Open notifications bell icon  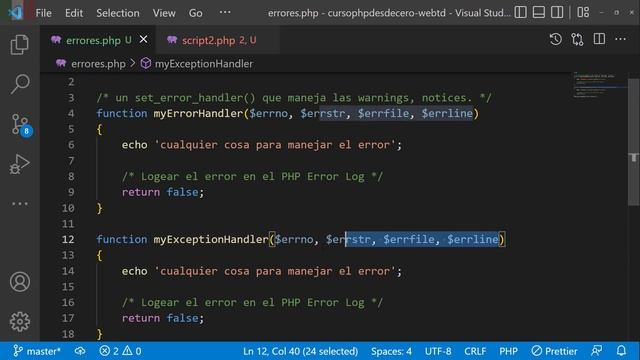(x=621, y=351)
